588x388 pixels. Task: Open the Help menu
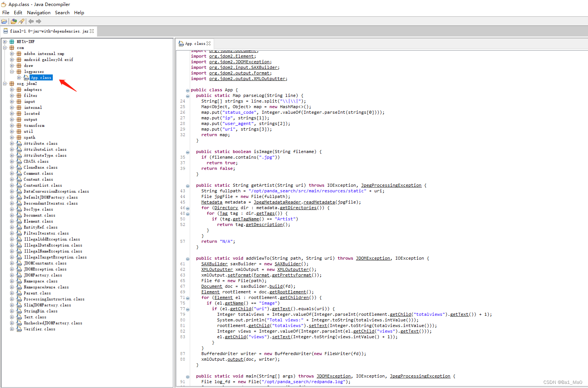pyautogui.click(x=79, y=12)
